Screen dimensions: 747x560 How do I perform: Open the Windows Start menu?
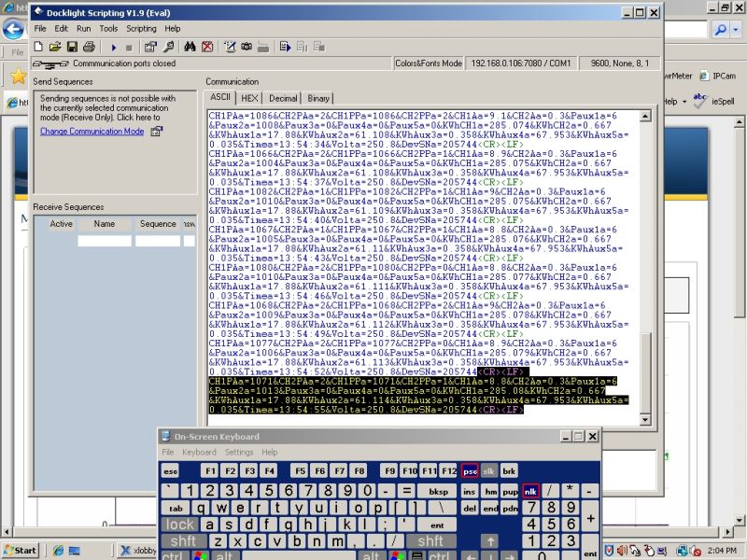[x=21, y=551]
